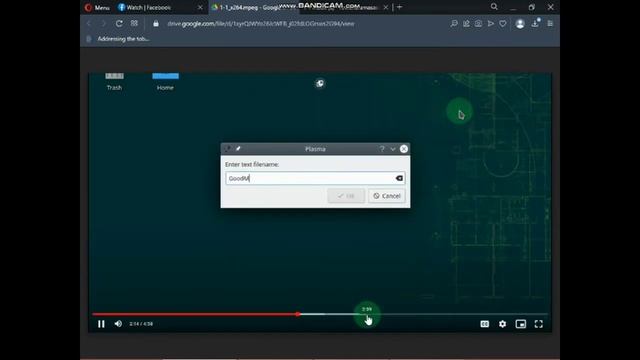Click the padlock site security icon

click(x=156, y=24)
